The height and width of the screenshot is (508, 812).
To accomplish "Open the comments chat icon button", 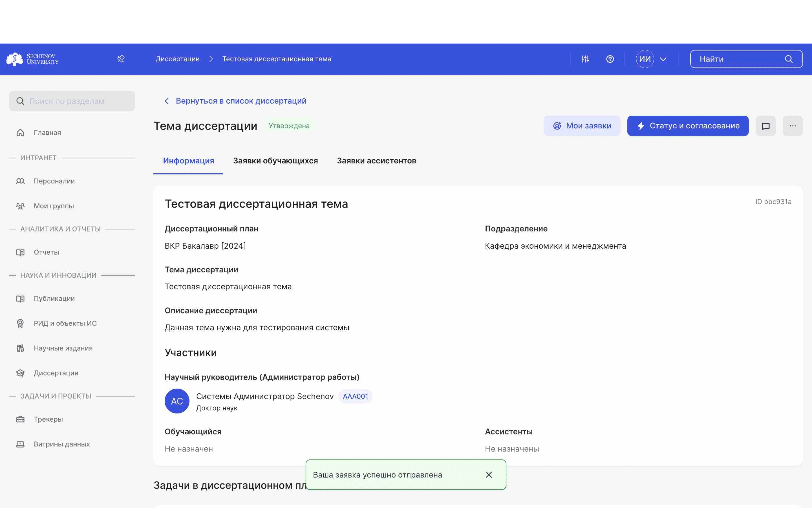I will pos(766,126).
